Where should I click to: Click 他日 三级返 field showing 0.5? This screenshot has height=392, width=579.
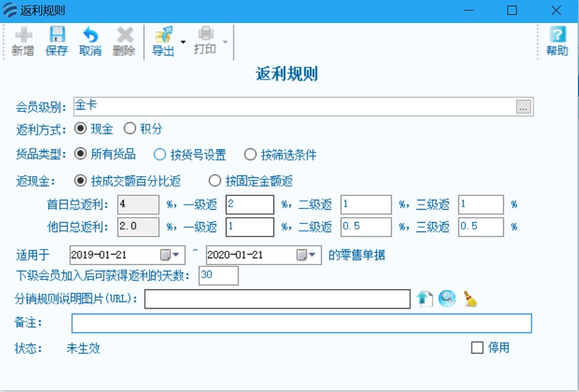pyautogui.click(x=481, y=226)
